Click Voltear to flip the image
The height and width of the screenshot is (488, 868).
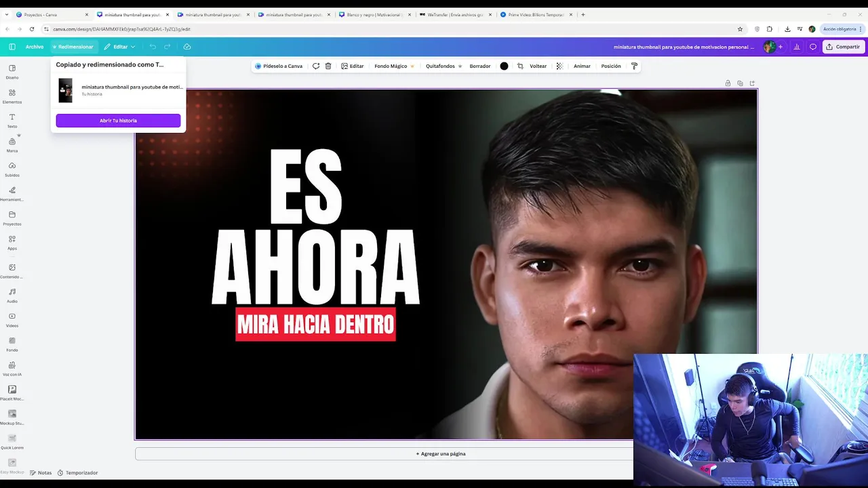[x=538, y=66]
